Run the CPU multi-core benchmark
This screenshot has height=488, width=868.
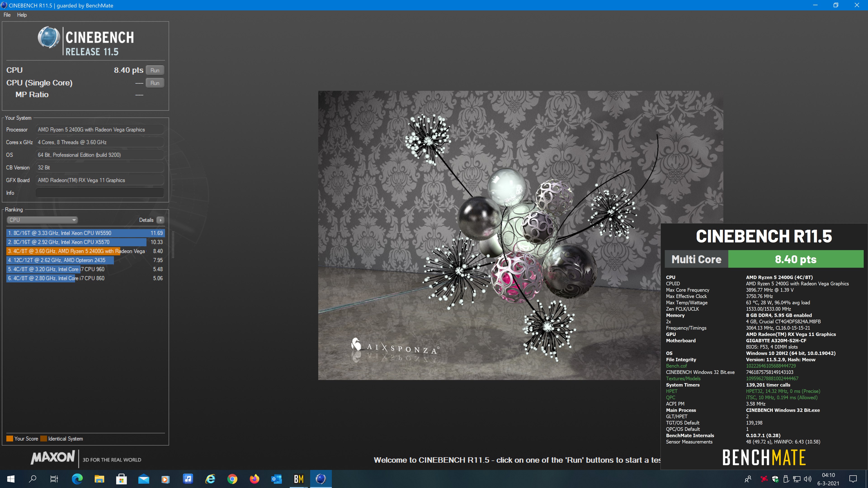[x=155, y=70]
